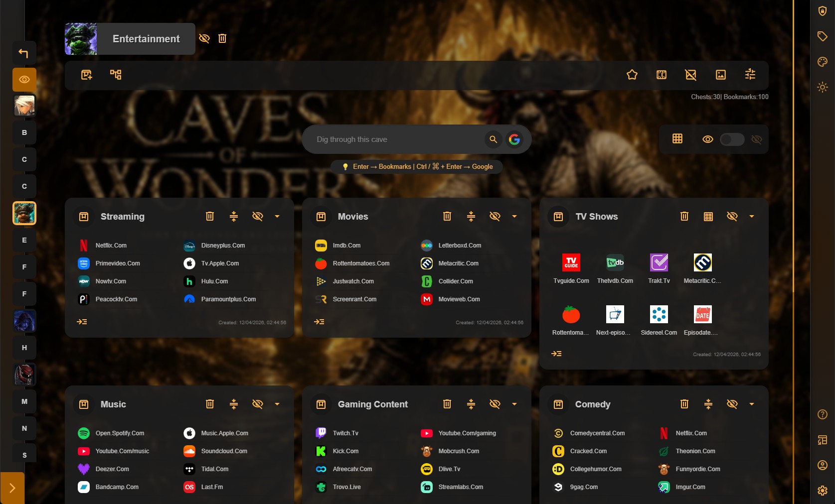The width and height of the screenshot is (835, 504).
Task: Click the grid layout icon on TV Shows
Action: [x=708, y=216]
